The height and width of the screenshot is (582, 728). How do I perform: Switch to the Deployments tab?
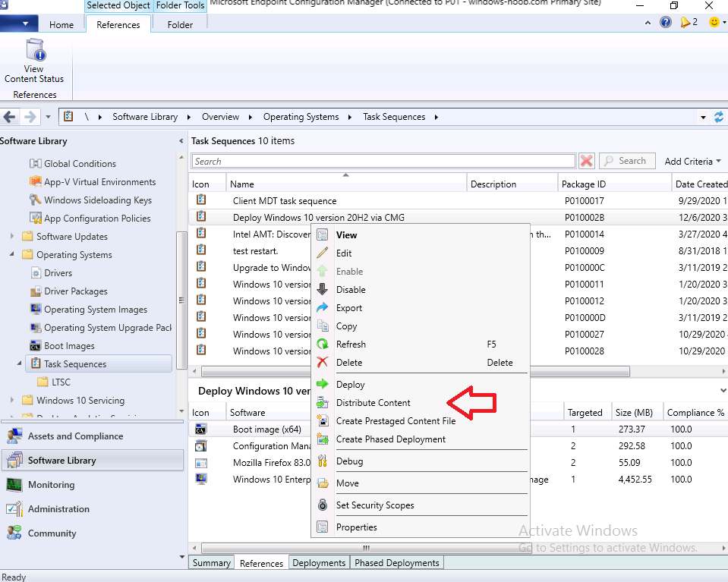pos(319,562)
